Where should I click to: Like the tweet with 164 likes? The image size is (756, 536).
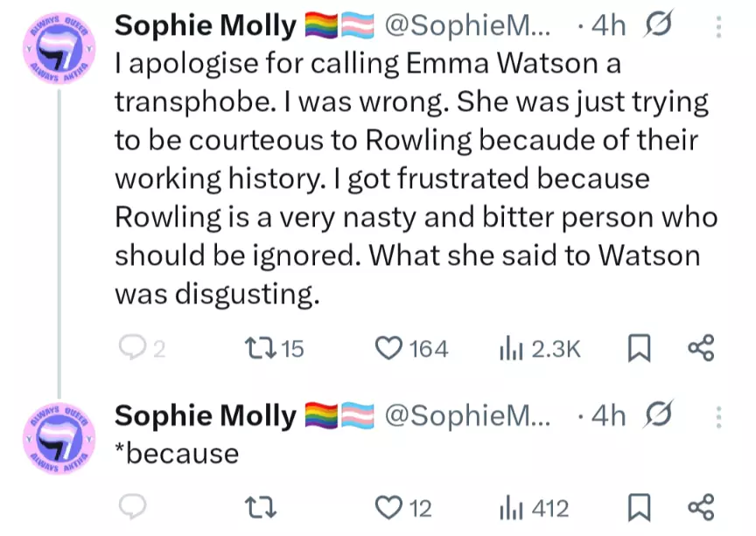click(x=411, y=348)
